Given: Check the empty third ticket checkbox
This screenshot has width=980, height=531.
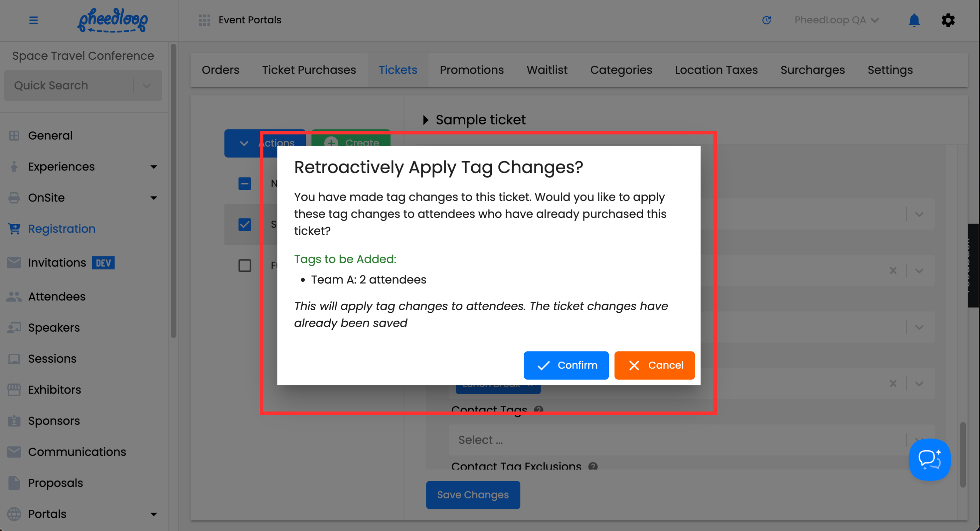Looking at the screenshot, I should click(x=245, y=265).
